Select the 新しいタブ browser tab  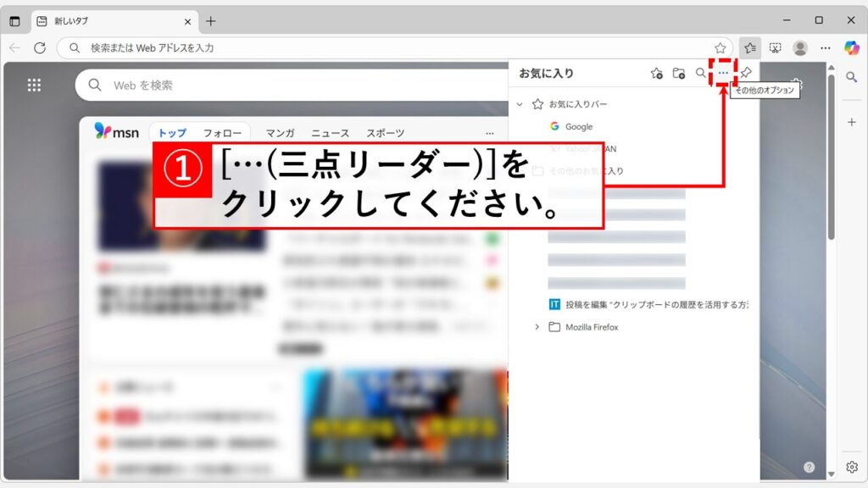pos(114,21)
